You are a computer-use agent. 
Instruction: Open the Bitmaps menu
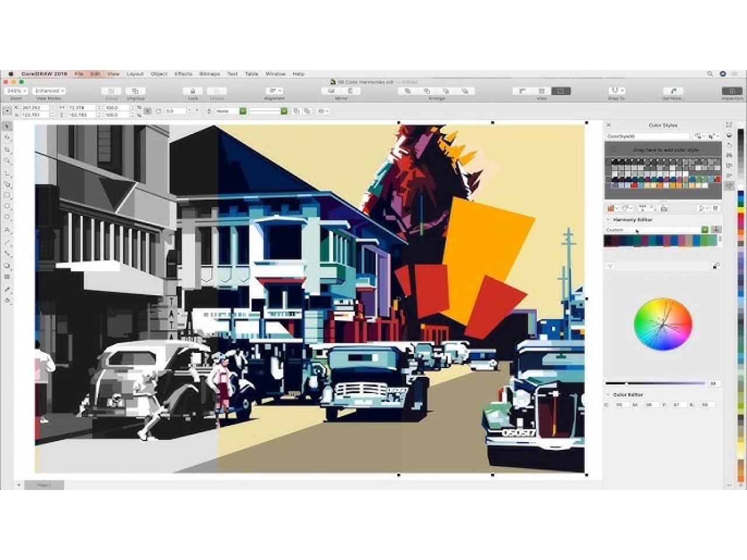[x=210, y=74]
